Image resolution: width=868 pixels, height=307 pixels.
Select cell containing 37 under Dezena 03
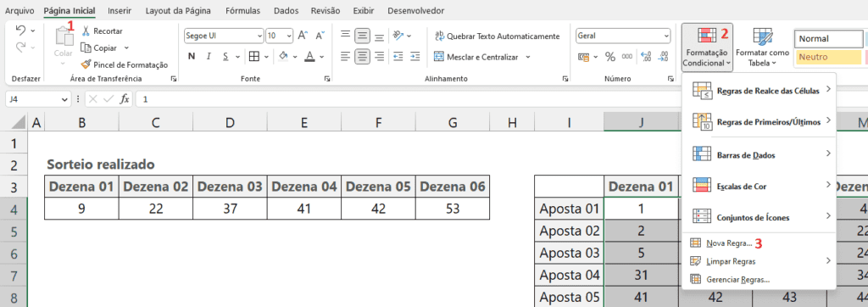pos(230,209)
